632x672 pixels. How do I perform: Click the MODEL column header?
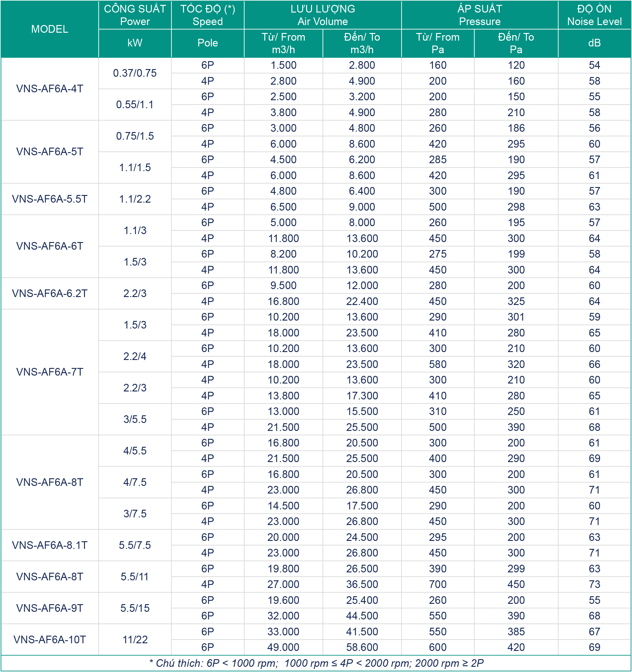(50, 29)
